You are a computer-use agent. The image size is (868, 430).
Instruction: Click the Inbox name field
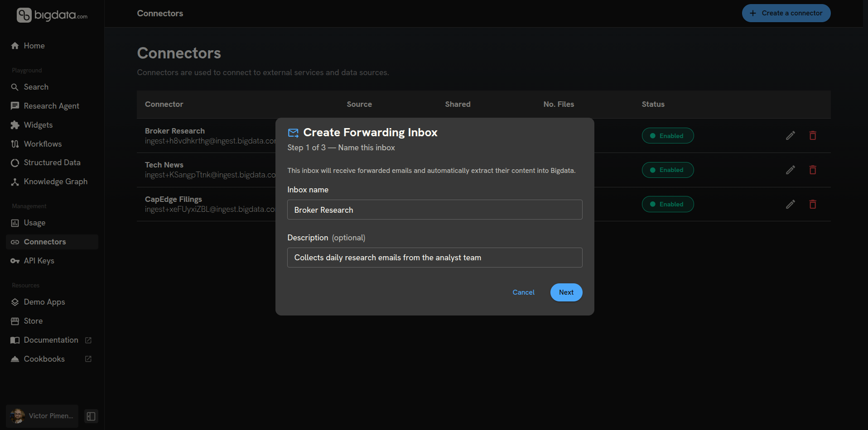click(x=435, y=210)
